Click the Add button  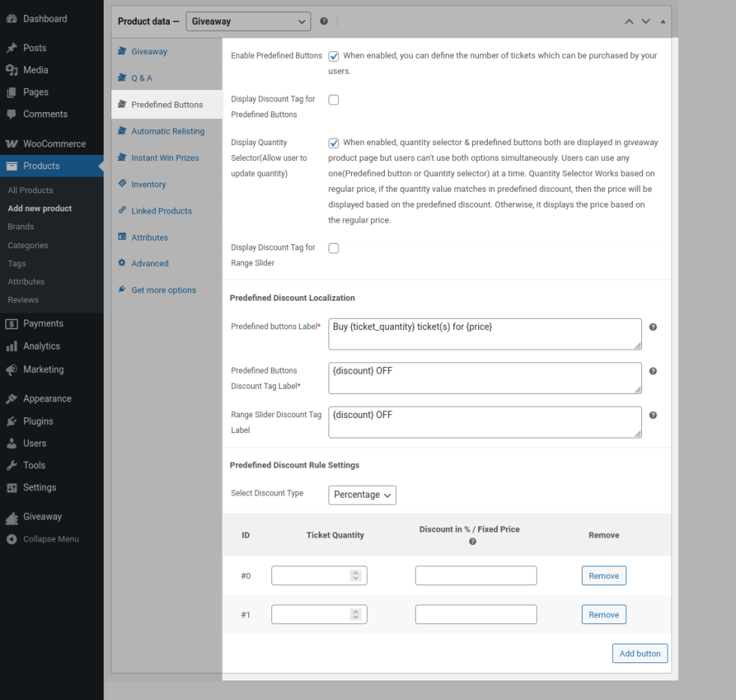point(640,653)
